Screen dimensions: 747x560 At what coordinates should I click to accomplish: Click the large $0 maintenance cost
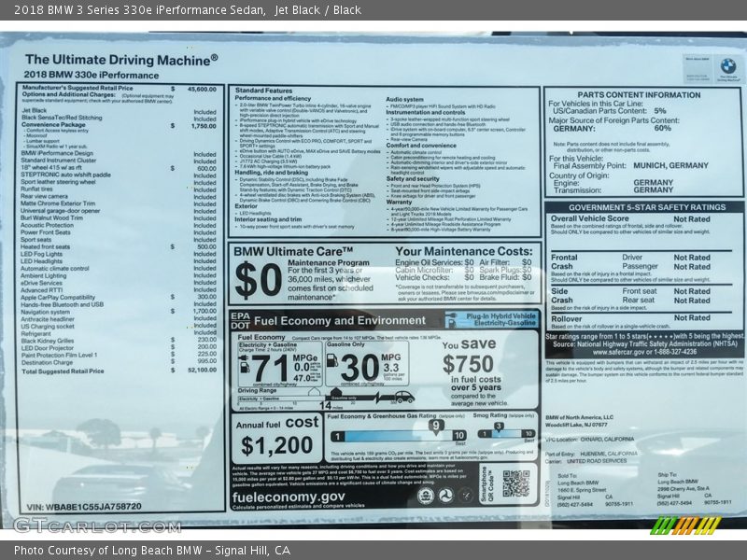[259, 281]
